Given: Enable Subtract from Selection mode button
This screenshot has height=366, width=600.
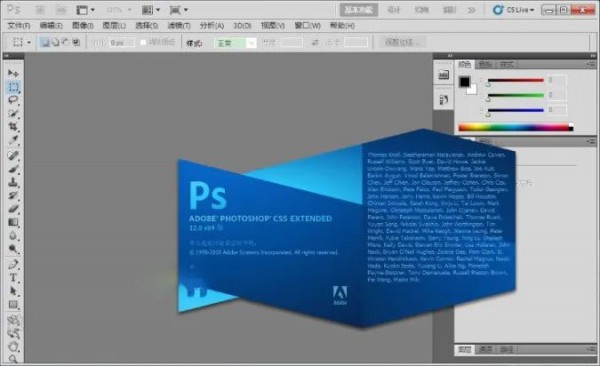Looking at the screenshot, I should coord(65,42).
